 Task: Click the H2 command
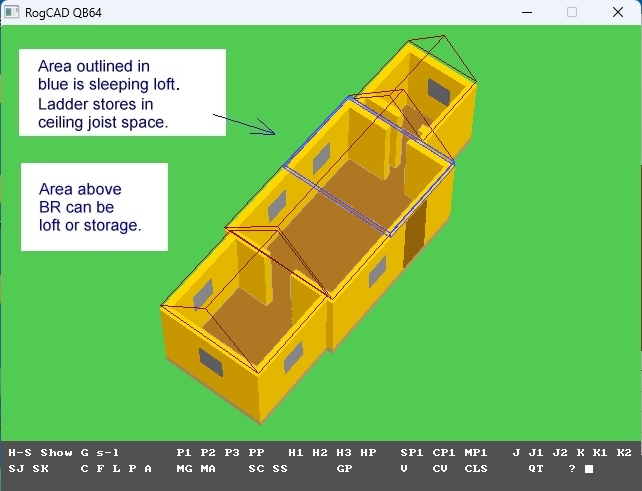coord(320,453)
